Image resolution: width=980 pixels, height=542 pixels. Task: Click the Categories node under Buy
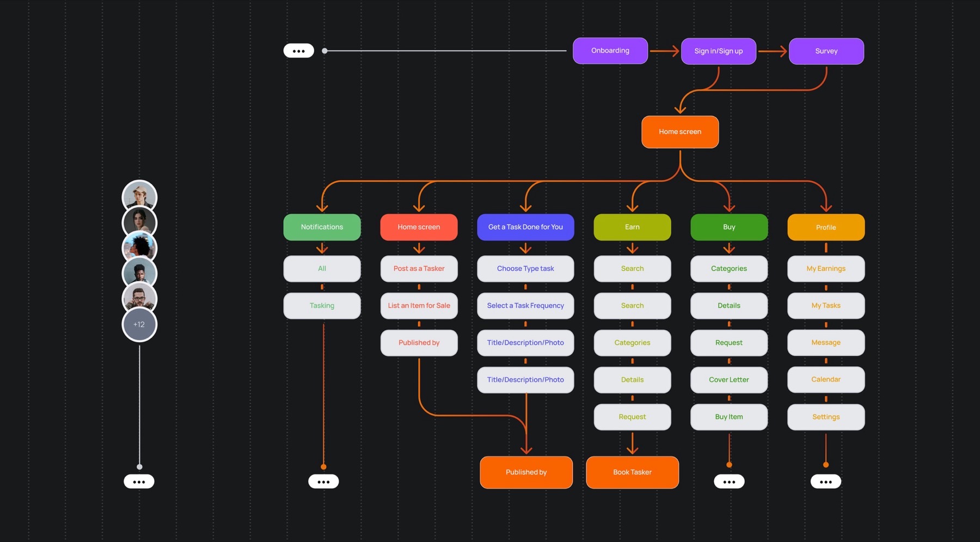729,269
